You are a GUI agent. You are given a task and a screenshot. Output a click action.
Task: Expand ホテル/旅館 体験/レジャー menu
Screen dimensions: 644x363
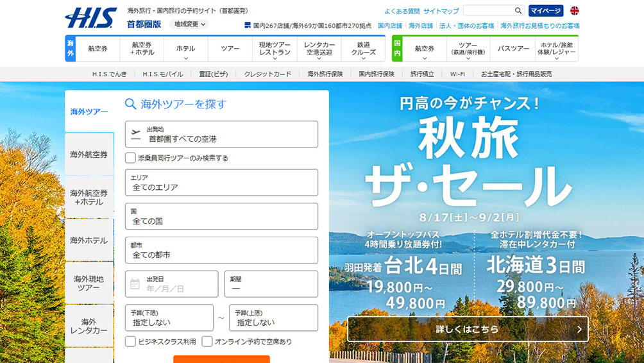click(557, 49)
